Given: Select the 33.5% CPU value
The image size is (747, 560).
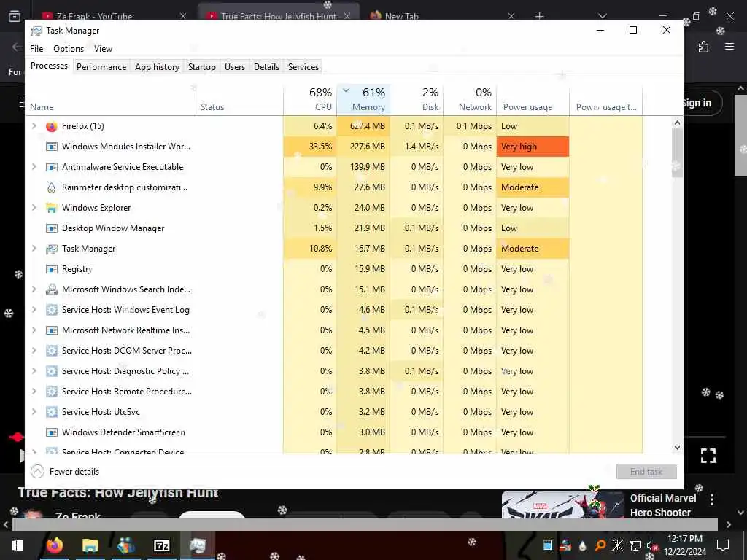Looking at the screenshot, I should 310,147.
